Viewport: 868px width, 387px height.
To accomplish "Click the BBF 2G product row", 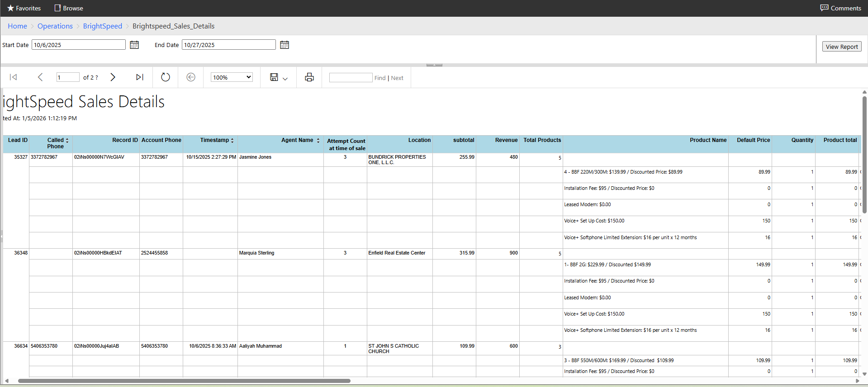I will [607, 265].
